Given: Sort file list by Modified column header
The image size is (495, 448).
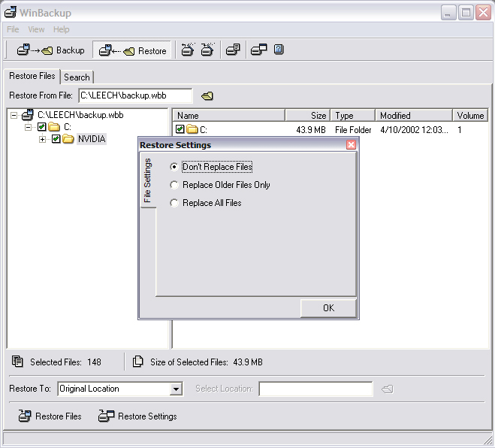Looking at the screenshot, I should click(x=413, y=116).
